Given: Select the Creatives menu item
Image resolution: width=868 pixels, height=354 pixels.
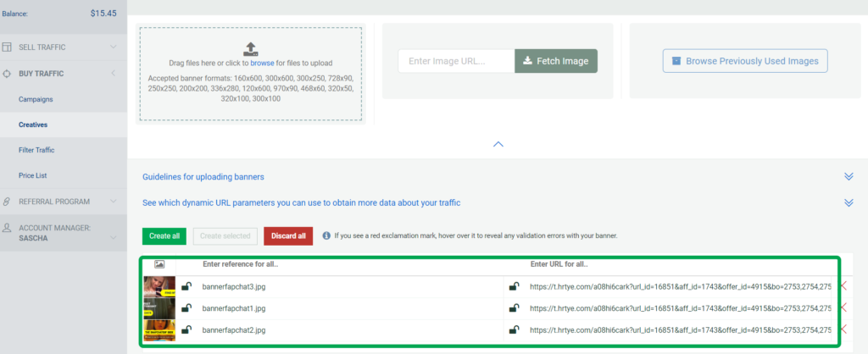Looking at the screenshot, I should 33,124.
